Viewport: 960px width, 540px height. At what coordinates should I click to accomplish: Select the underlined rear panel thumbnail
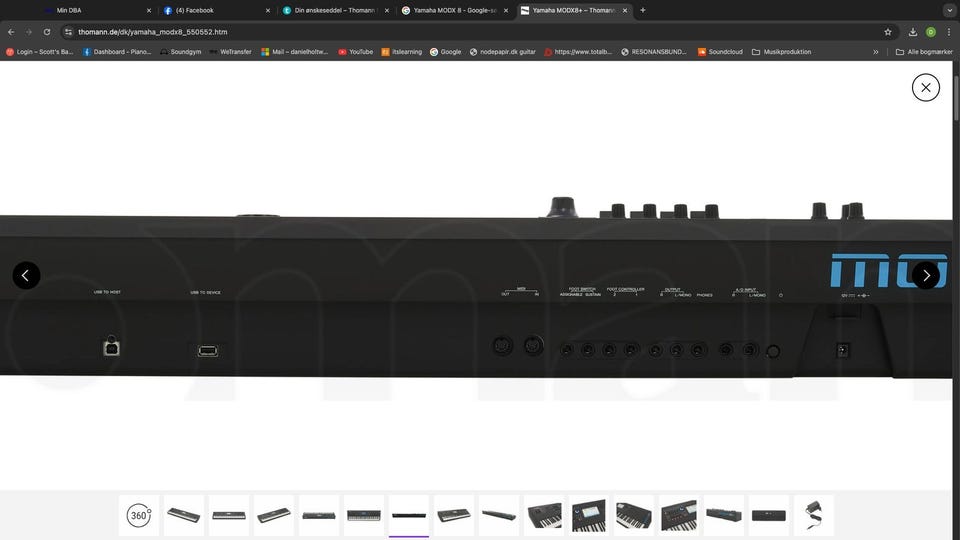(409, 516)
